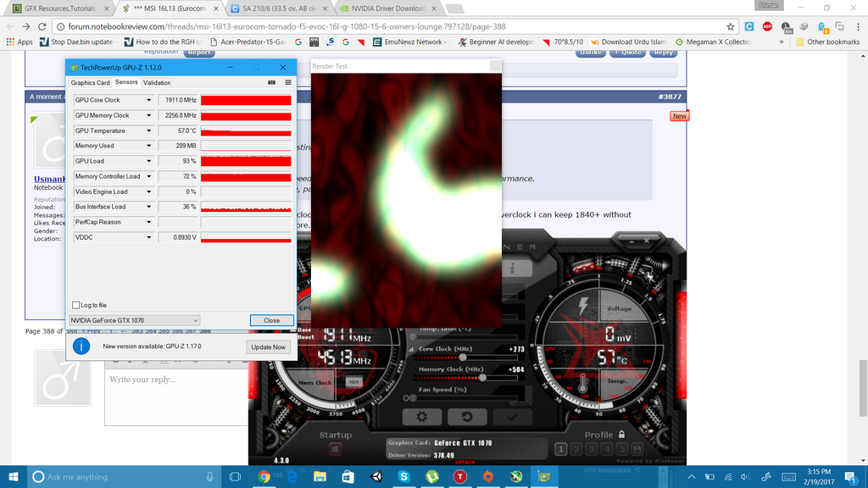Click the Afterburner save profile floppy icon

click(637, 449)
